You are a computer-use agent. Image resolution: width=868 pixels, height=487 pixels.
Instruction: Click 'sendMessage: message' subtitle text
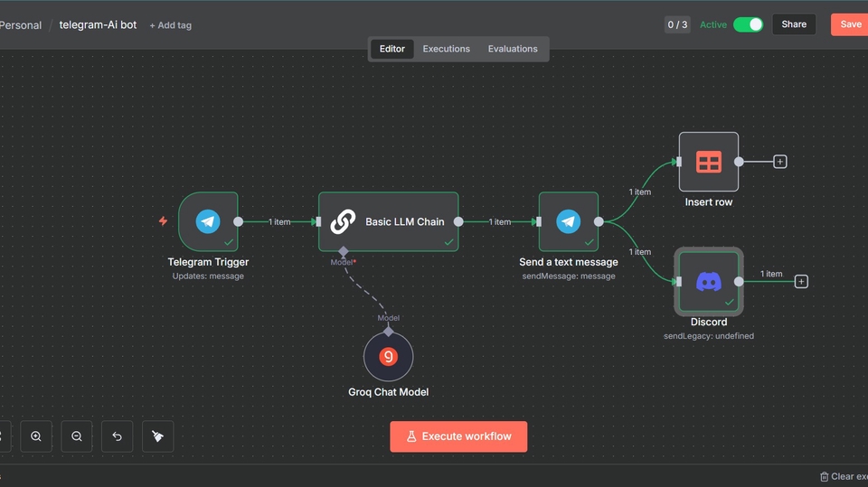pyautogui.click(x=569, y=276)
